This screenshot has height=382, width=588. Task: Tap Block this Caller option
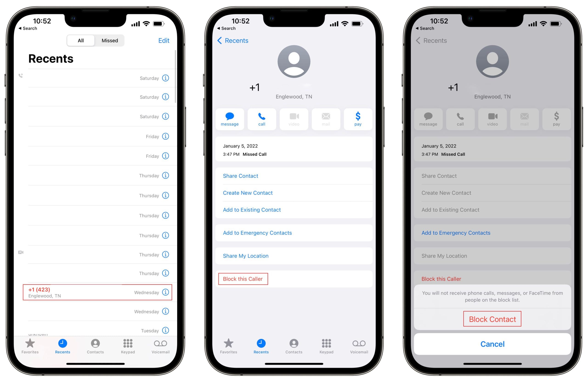click(x=242, y=279)
